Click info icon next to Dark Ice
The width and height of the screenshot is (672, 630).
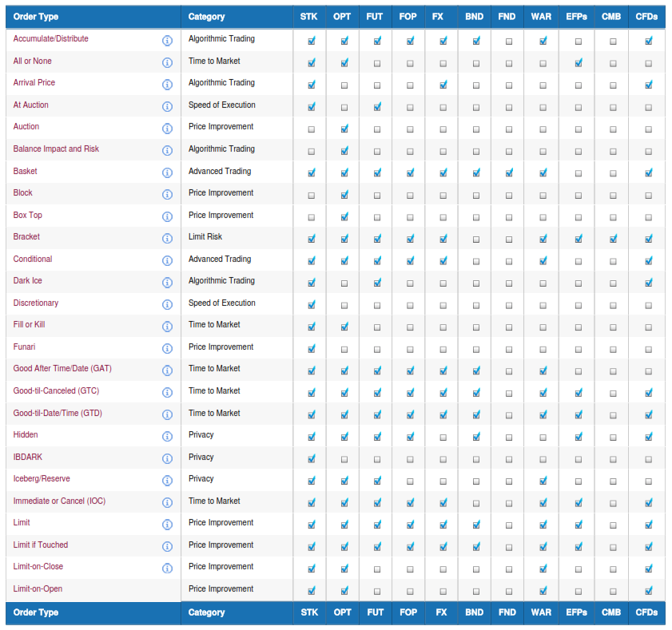click(x=167, y=283)
